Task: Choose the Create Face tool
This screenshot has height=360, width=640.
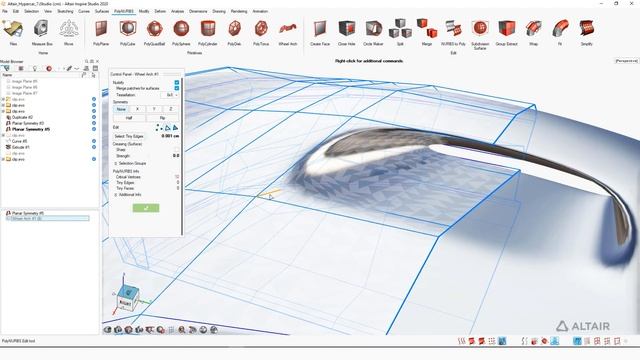Action: pos(320,33)
